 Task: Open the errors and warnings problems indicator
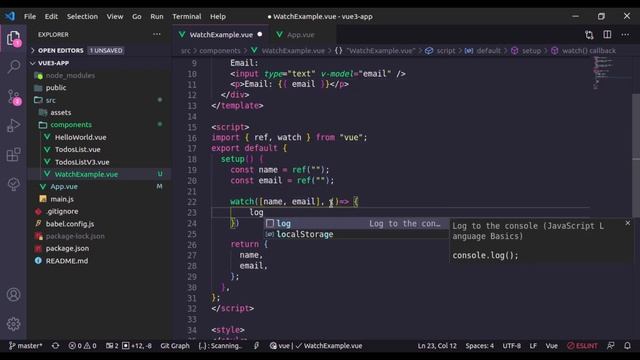tap(82, 346)
